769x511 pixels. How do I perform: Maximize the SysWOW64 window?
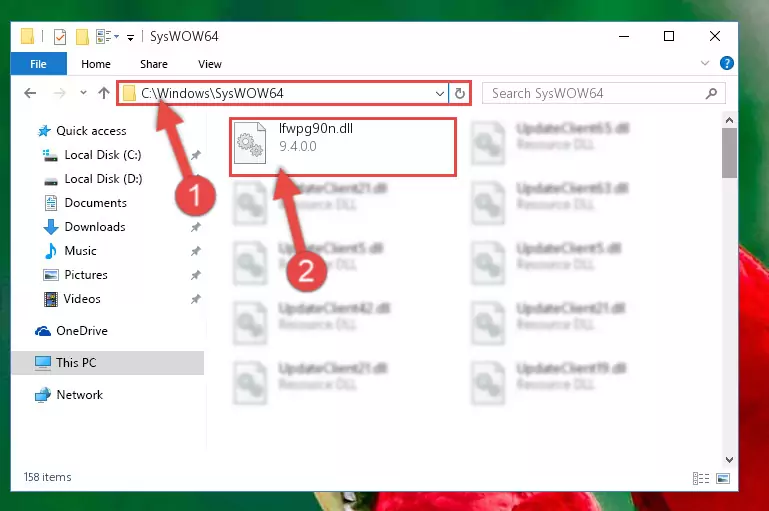(668, 36)
